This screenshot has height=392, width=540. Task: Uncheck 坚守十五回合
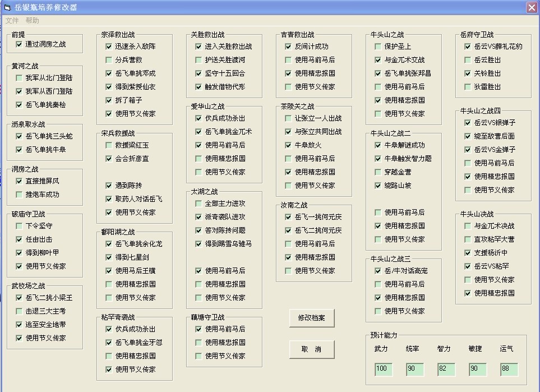pyautogui.click(x=199, y=73)
